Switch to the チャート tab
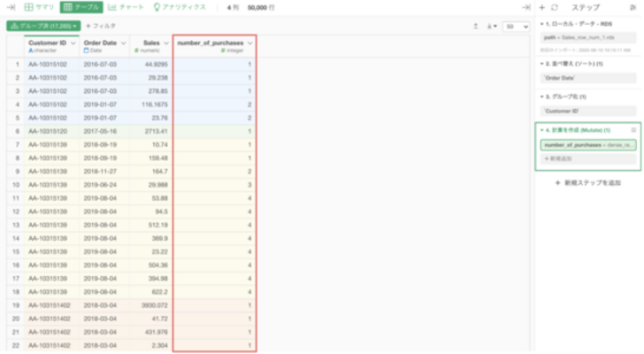 [125, 7]
